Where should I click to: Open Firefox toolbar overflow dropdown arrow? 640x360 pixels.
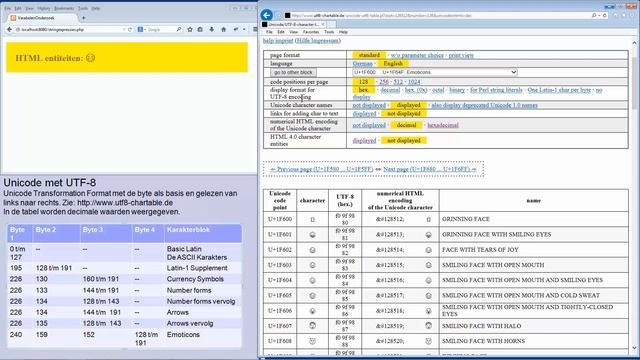coord(244,29)
